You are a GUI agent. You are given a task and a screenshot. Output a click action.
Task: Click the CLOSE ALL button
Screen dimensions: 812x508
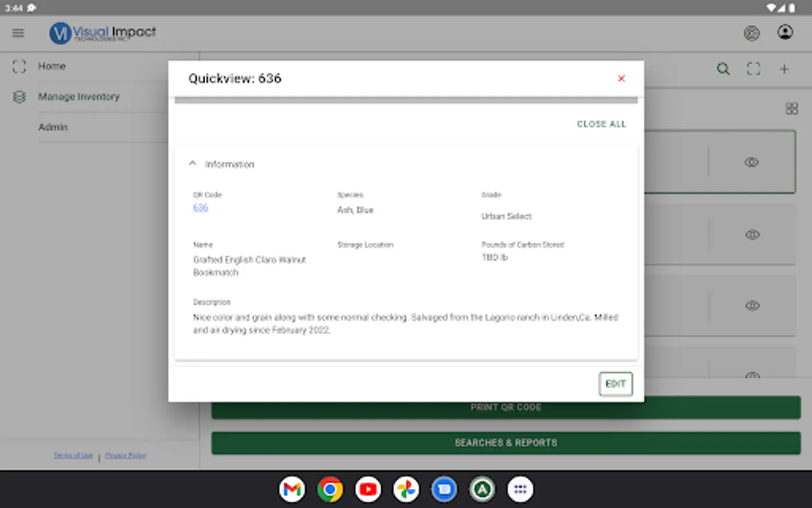point(602,124)
